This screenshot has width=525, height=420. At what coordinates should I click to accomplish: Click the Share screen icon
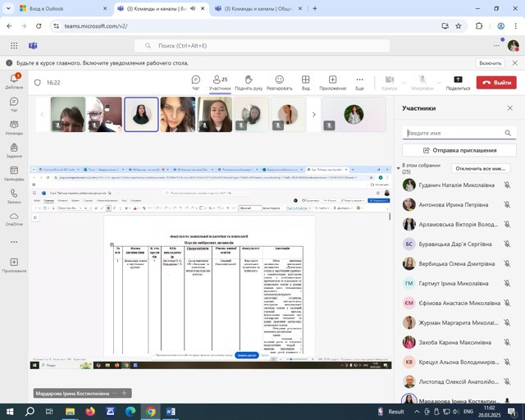[458, 82]
